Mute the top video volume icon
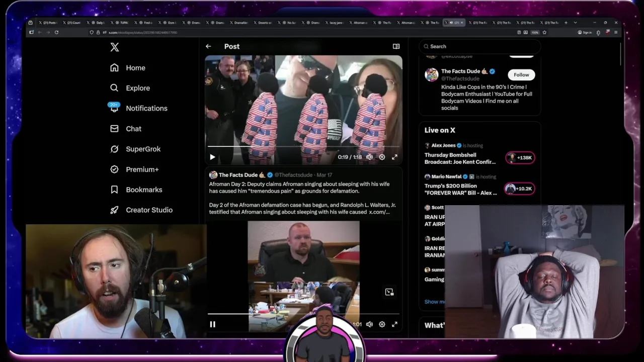The height and width of the screenshot is (362, 644). [x=369, y=157]
